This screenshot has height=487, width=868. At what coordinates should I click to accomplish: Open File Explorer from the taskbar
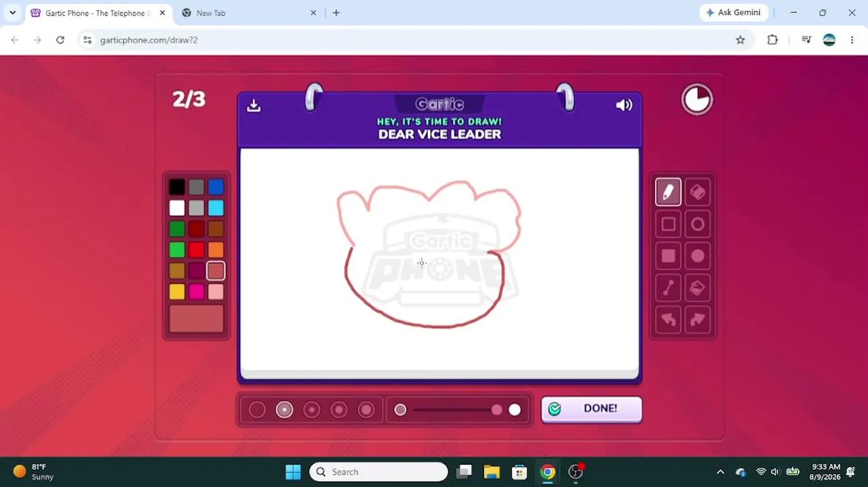point(491,471)
